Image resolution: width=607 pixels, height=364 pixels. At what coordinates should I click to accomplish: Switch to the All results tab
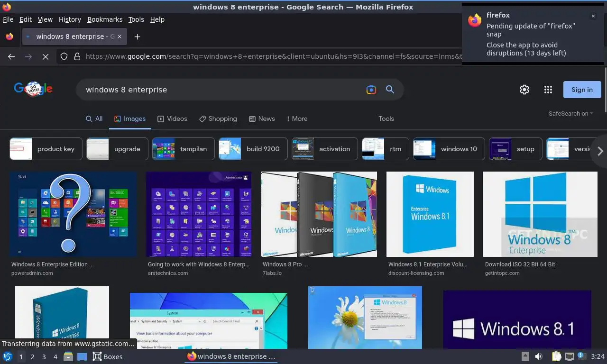pyautogui.click(x=94, y=118)
